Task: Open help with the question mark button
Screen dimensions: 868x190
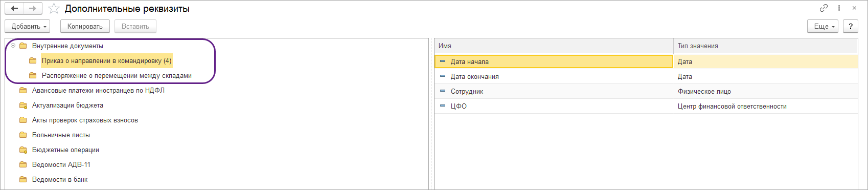Action: point(851,26)
